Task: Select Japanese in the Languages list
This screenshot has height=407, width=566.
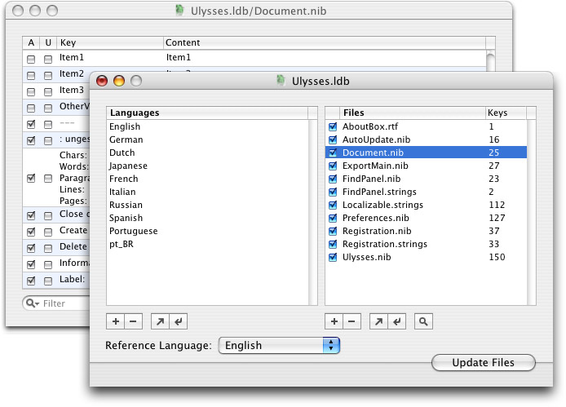Action: (x=128, y=166)
